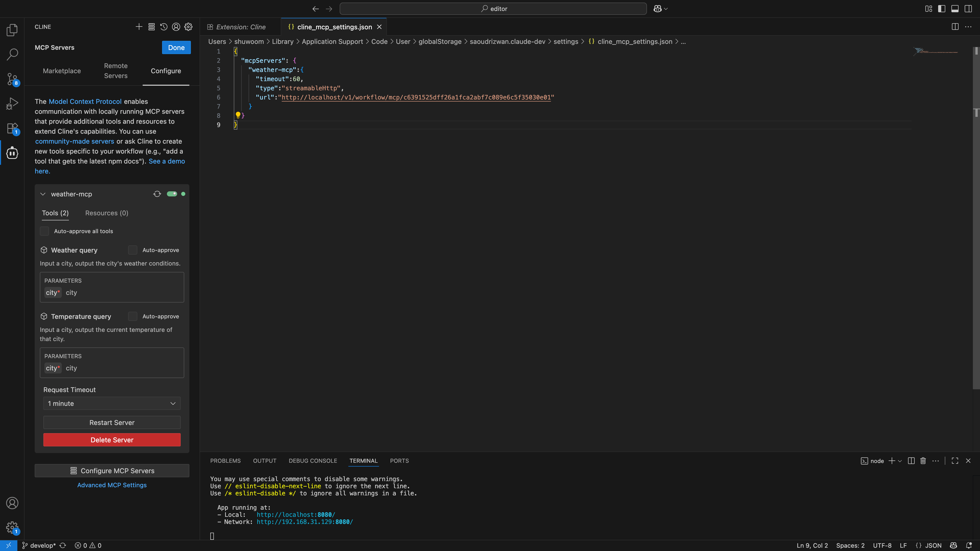Click the refresh icon next to weather-mcp
The height and width of the screenshot is (551, 980).
point(157,194)
